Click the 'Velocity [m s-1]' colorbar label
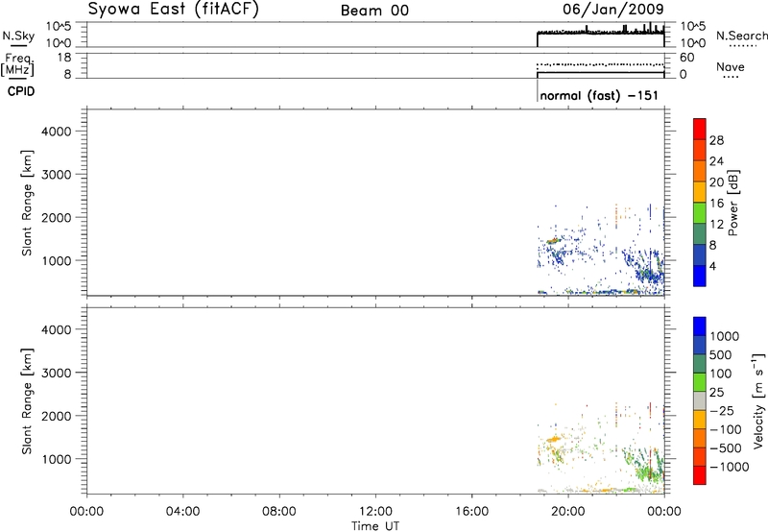This screenshot has height=532, width=768. point(758,400)
